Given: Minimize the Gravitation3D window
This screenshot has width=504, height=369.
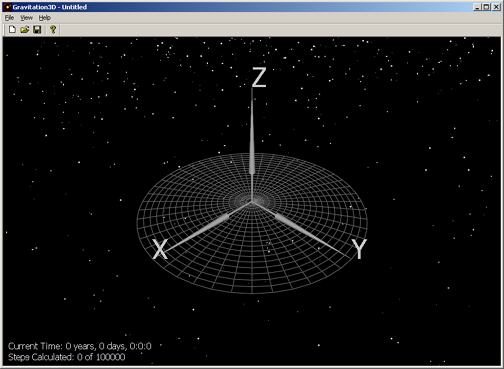Looking at the screenshot, I should (x=477, y=7).
